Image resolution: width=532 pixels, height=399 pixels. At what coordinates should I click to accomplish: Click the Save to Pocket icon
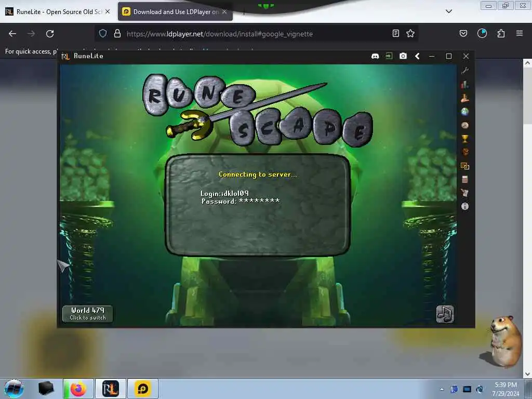[x=463, y=33]
